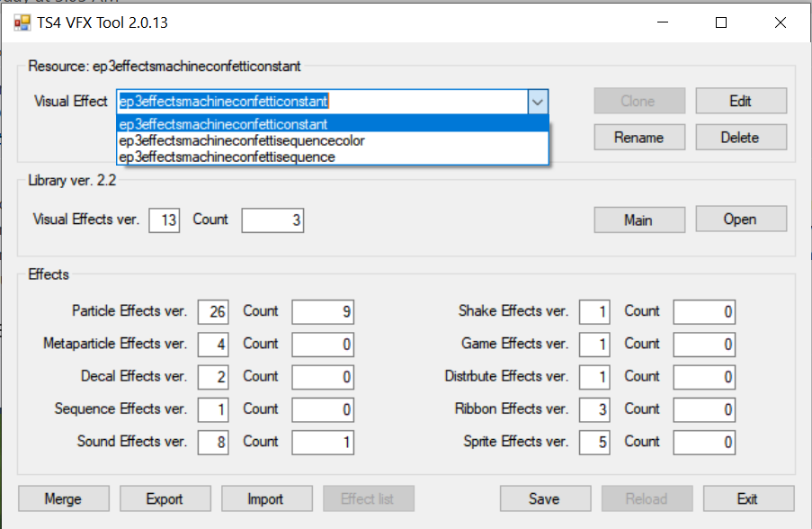Click the disabled Clone button
Screen dimensions: 812x529
639,101
